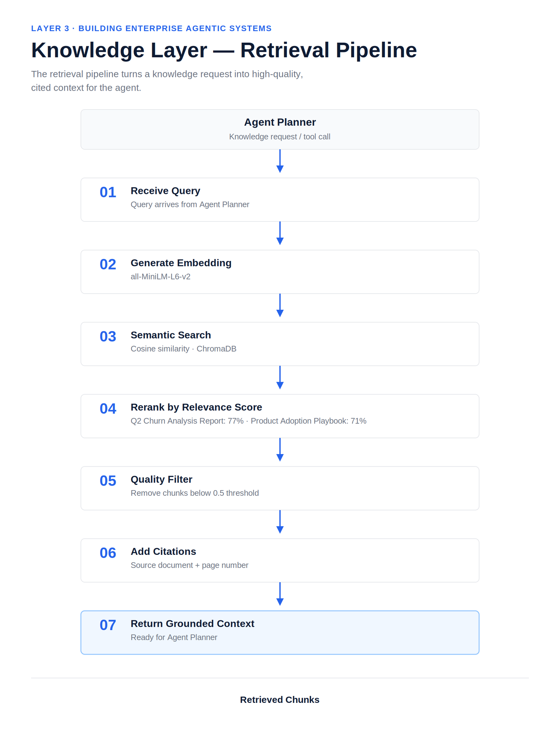
Task: Click the Agent Planner box
Action: (x=280, y=129)
